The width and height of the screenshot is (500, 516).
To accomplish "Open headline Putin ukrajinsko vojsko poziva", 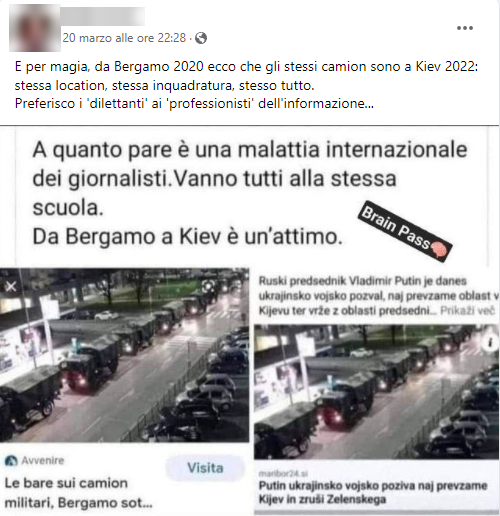I will coord(373,492).
